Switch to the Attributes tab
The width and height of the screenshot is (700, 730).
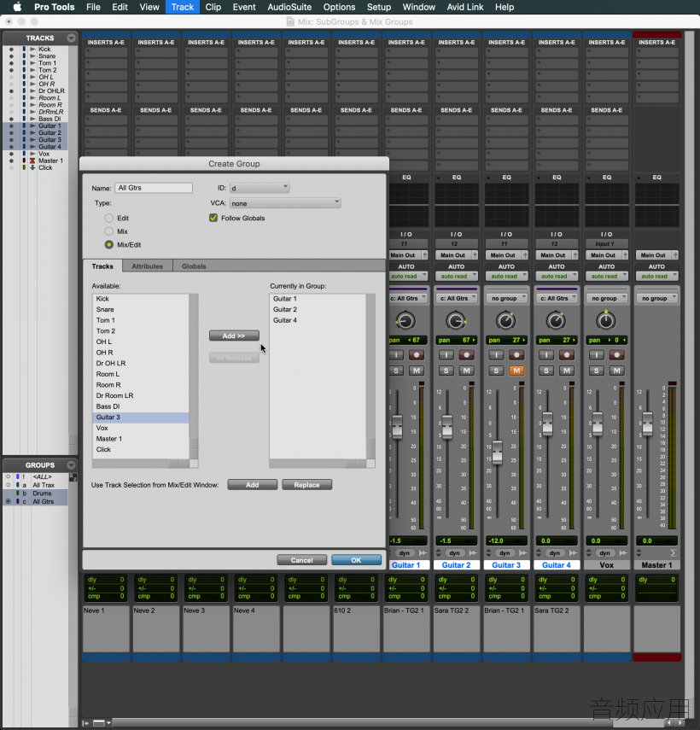click(x=147, y=266)
